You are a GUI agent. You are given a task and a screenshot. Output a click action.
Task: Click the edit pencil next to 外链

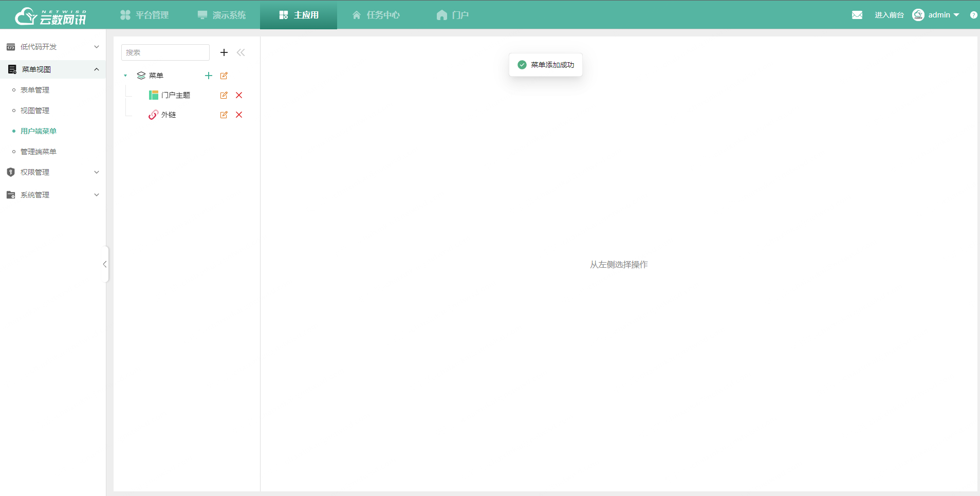coord(224,115)
